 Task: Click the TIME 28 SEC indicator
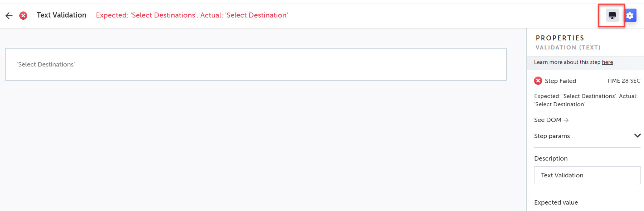pos(623,81)
